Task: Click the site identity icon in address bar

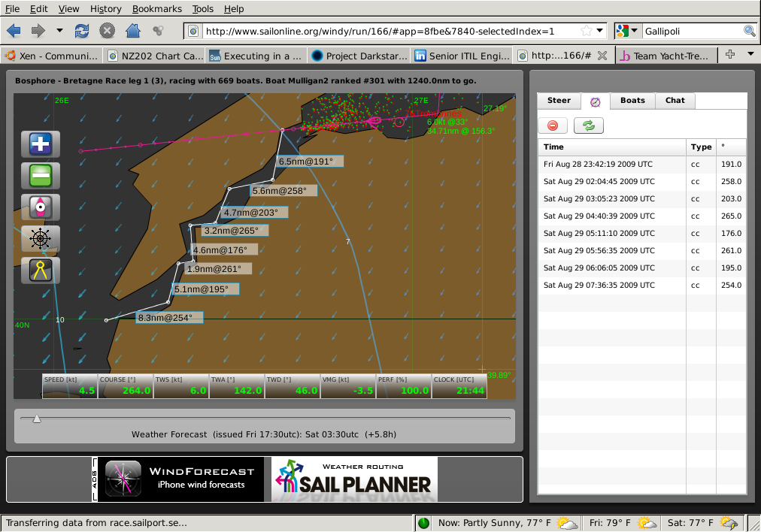Action: pos(193,31)
